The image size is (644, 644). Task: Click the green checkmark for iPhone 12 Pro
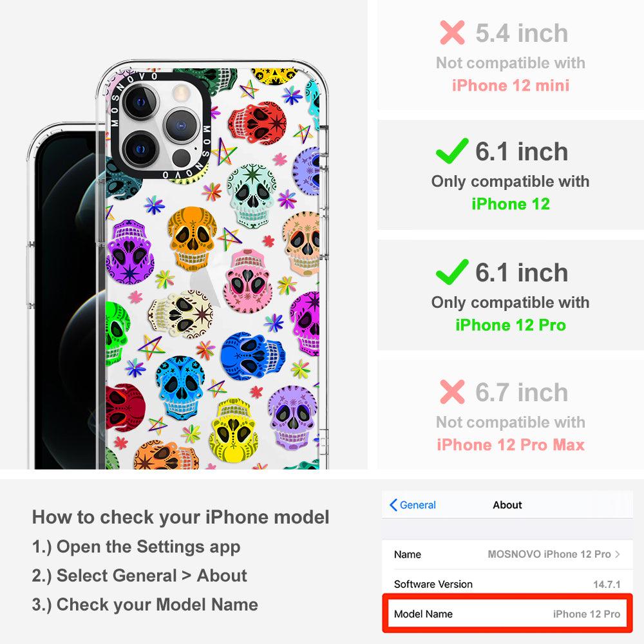click(452, 272)
